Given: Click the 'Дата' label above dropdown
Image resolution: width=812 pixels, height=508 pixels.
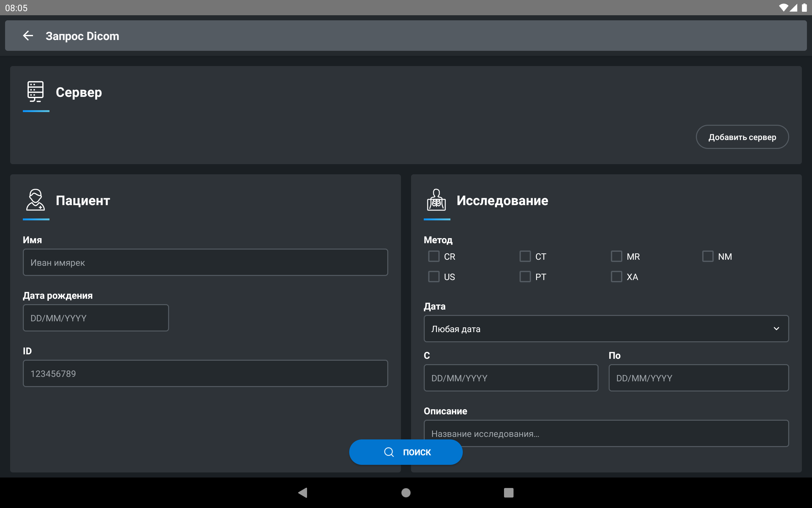Looking at the screenshot, I should point(435,306).
